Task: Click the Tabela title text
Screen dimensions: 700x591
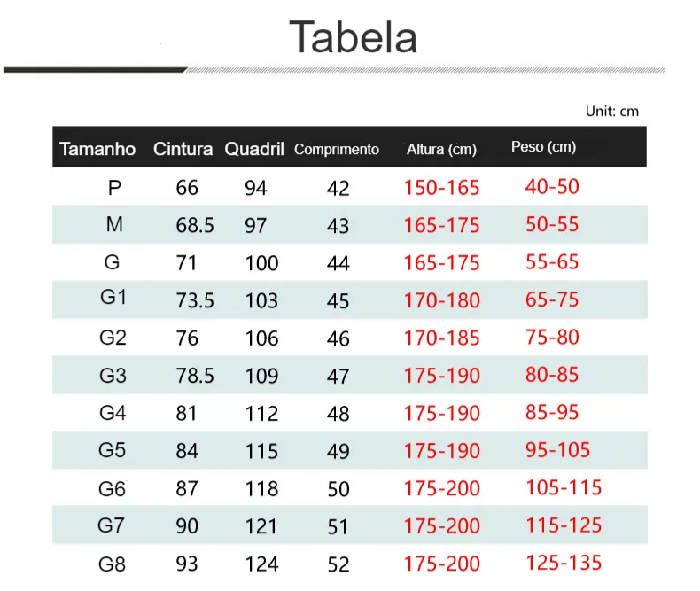Action: 354,37
